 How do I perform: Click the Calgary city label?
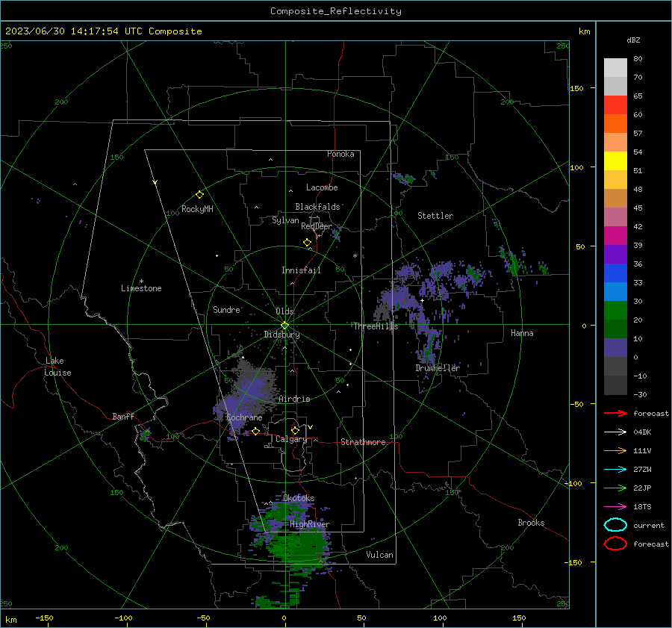(x=291, y=439)
